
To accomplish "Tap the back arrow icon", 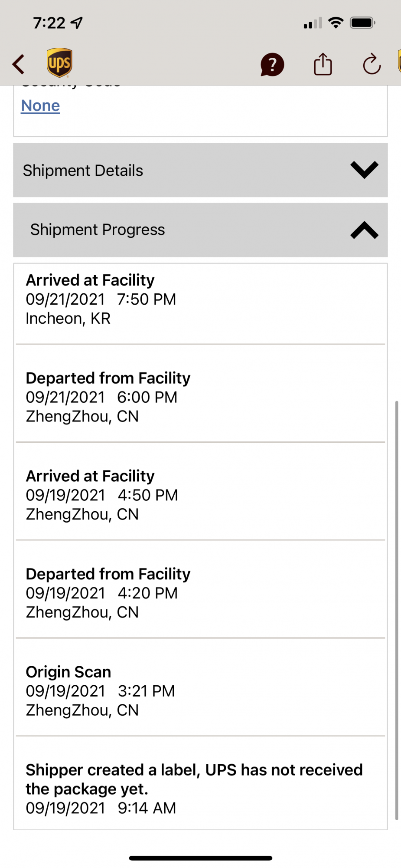I will pos(18,64).
